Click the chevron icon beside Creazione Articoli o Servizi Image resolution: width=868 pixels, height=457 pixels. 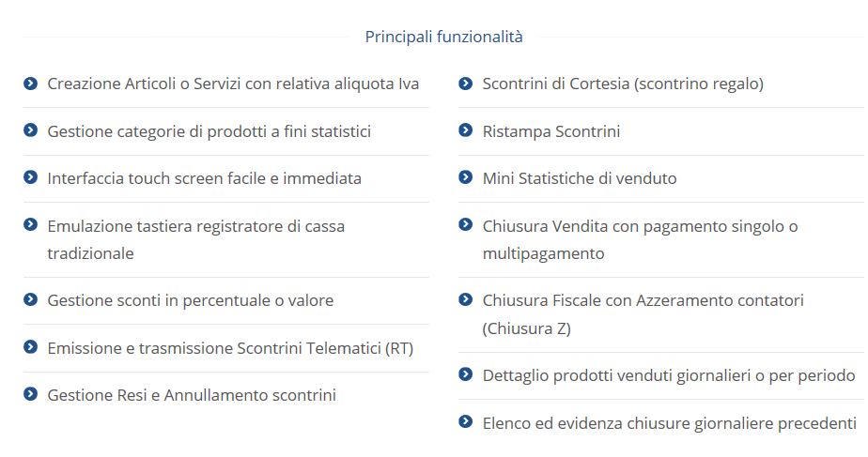coord(30,84)
